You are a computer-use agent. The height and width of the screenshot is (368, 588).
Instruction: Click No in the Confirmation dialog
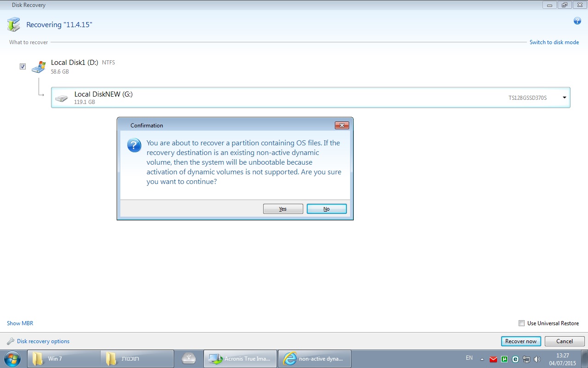[x=326, y=209]
